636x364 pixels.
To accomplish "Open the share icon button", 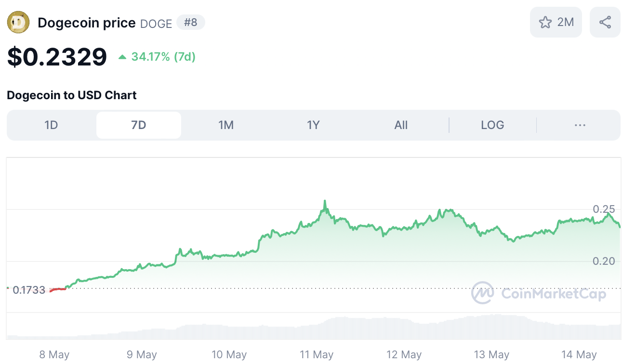I will pyautogui.click(x=605, y=22).
